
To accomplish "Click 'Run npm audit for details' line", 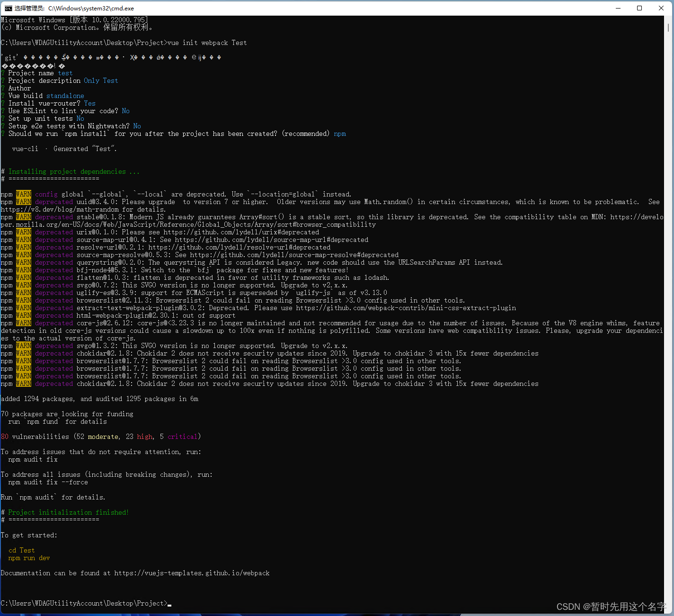I will click(53, 497).
